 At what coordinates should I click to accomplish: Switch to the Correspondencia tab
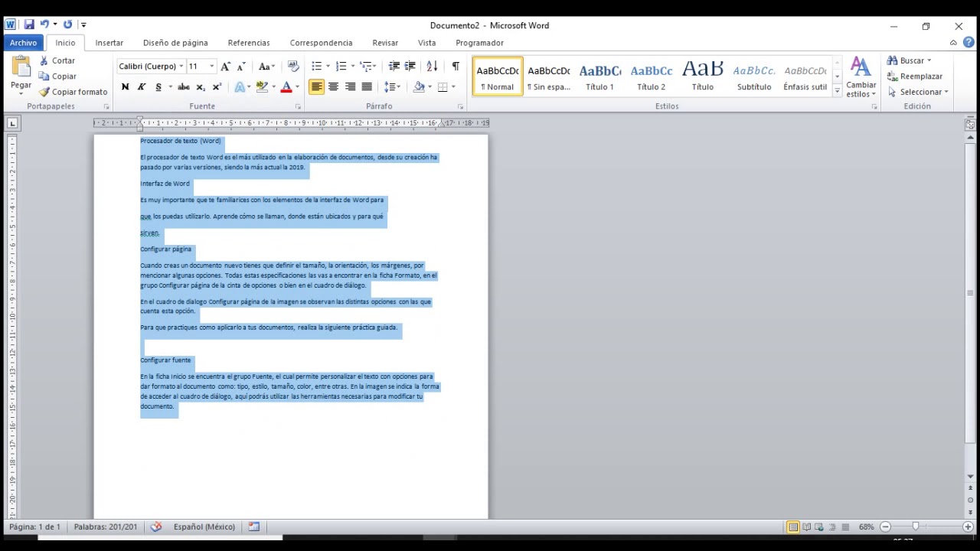click(322, 43)
